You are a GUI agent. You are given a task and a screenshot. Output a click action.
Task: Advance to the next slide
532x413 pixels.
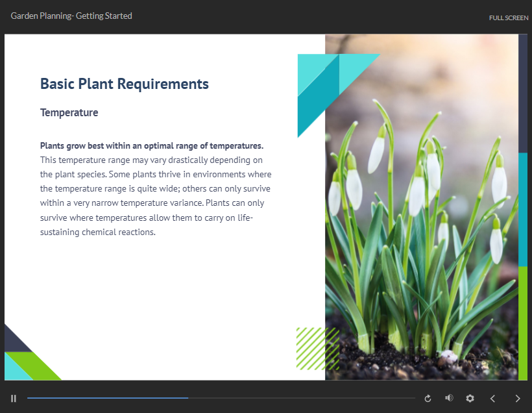(x=517, y=398)
